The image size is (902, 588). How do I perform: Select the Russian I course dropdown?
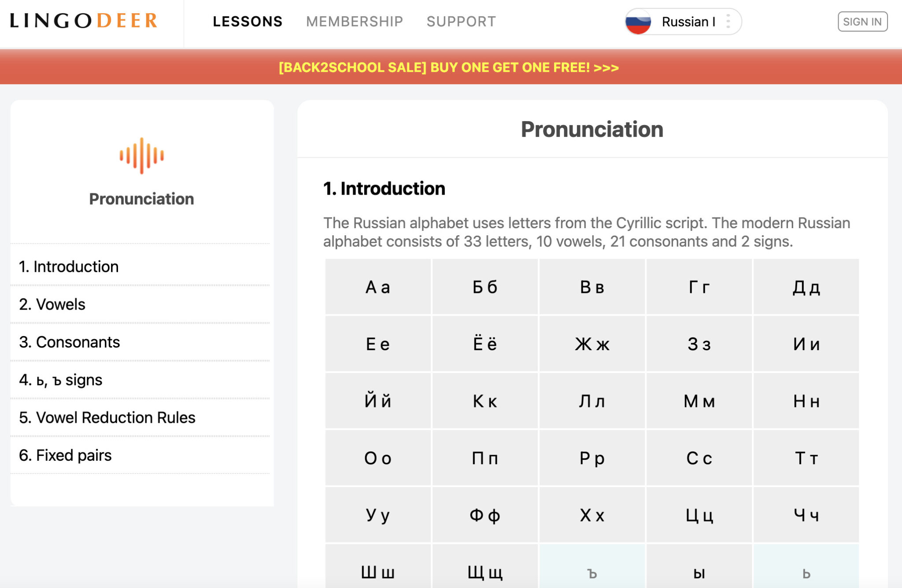coord(683,22)
